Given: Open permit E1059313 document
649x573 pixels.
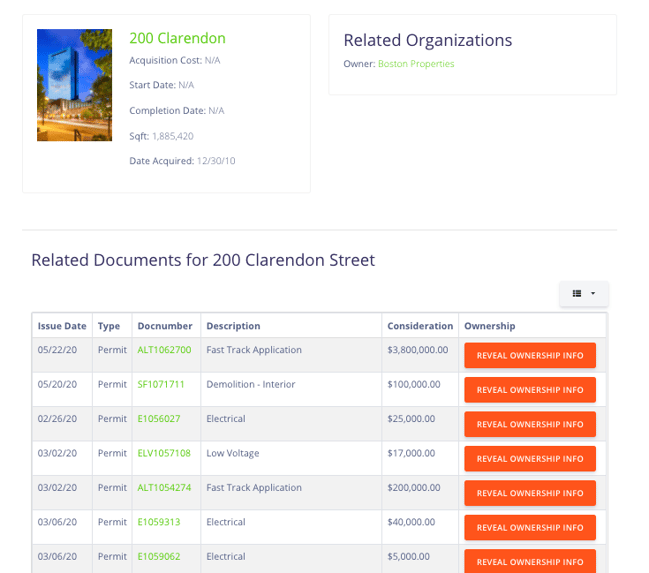Looking at the screenshot, I should 159,522.
